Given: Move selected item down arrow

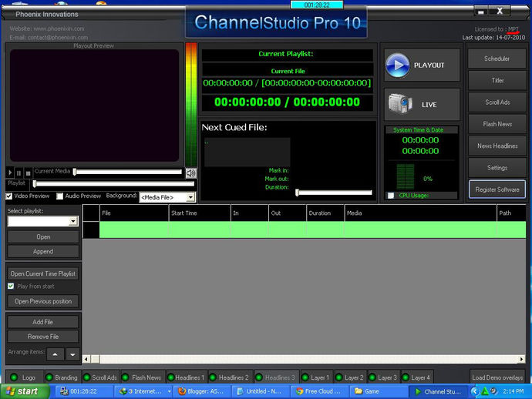Looking at the screenshot, I should tap(72, 354).
